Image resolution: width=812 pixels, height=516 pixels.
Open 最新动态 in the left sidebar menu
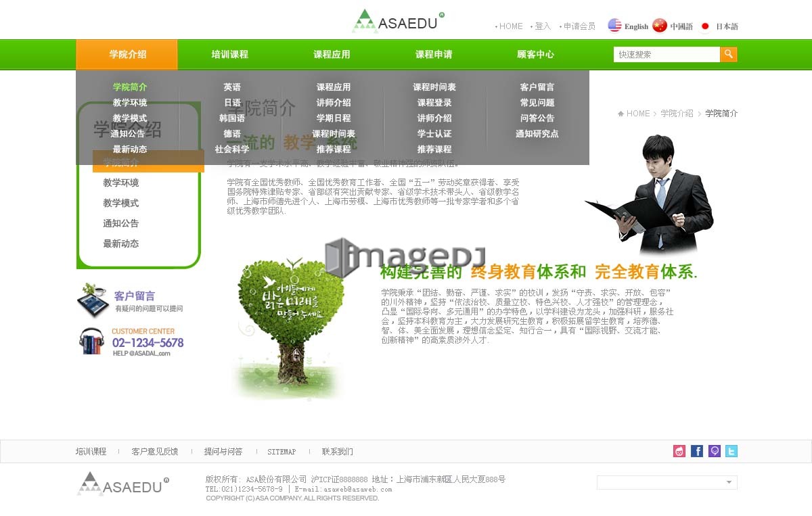(121, 243)
